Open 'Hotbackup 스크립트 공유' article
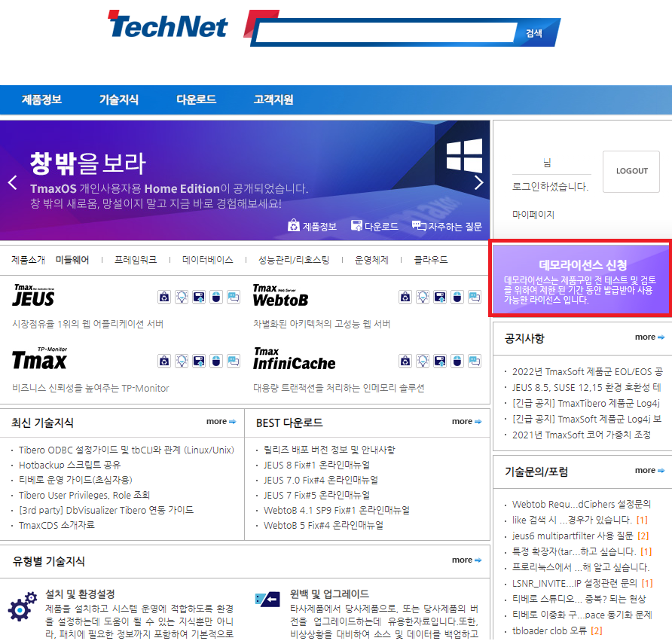 coord(70,465)
